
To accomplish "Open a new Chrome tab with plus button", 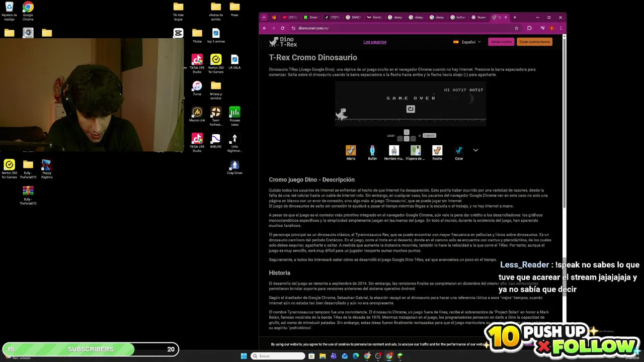I will 515,17.
